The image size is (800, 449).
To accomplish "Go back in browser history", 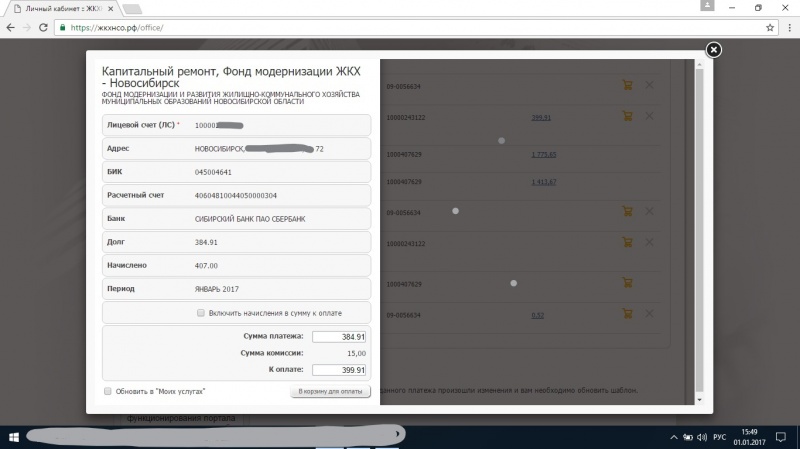I will coord(10,27).
